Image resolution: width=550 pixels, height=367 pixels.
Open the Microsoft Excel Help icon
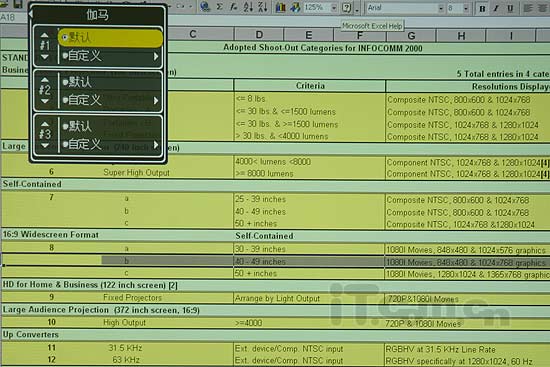(x=347, y=7)
